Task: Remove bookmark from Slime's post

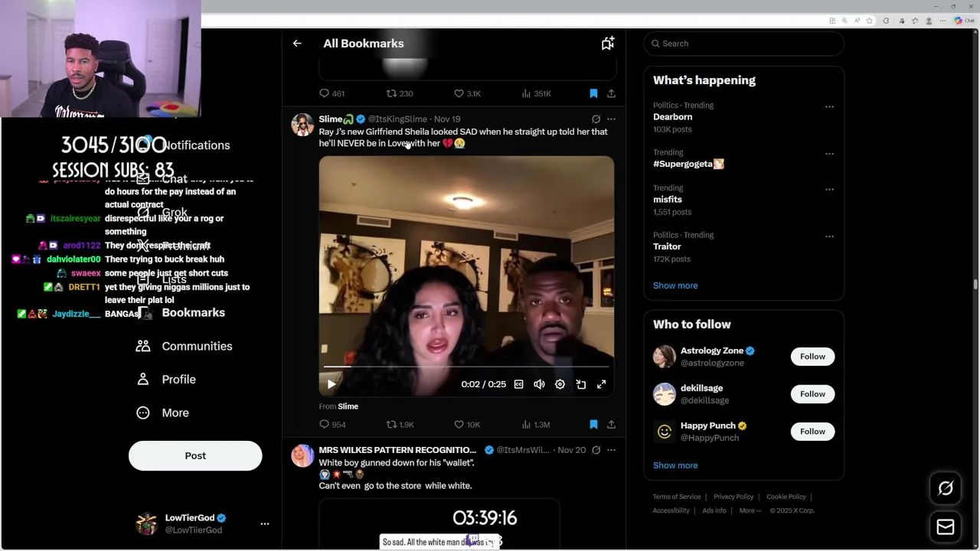Action: (593, 425)
